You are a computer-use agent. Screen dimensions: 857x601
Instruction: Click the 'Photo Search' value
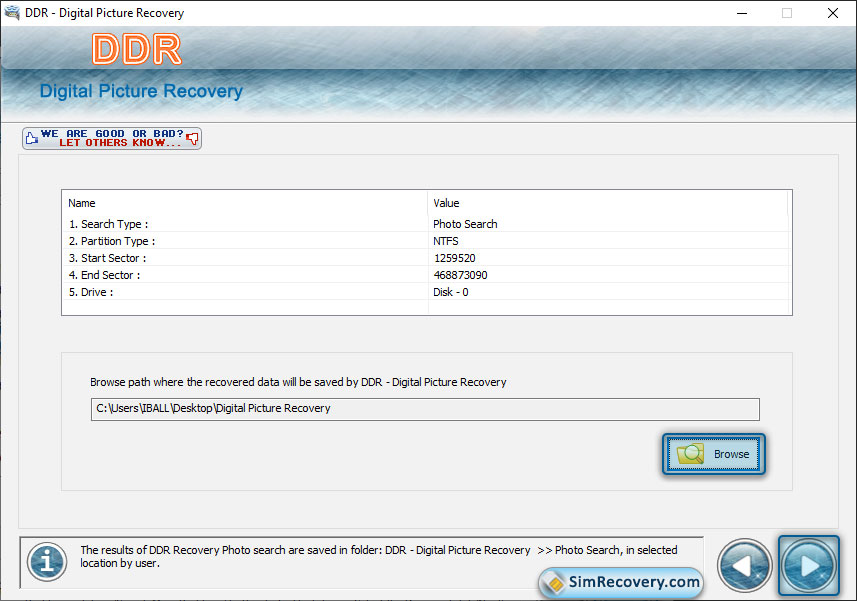click(x=465, y=224)
